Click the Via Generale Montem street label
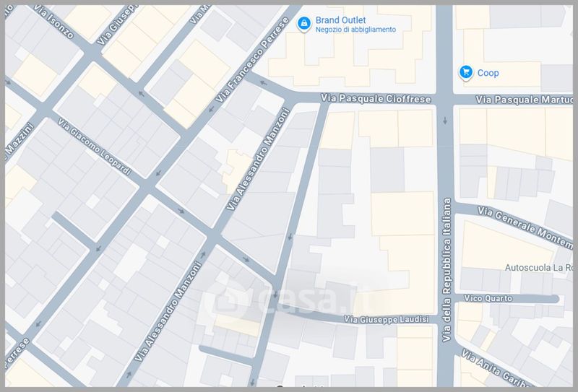The width and height of the screenshot is (578, 392). coord(527,225)
